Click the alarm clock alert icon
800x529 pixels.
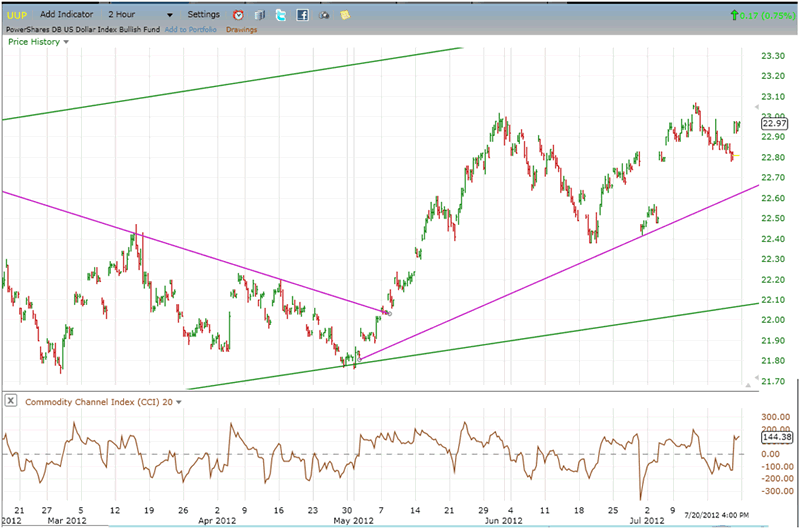[x=238, y=15]
